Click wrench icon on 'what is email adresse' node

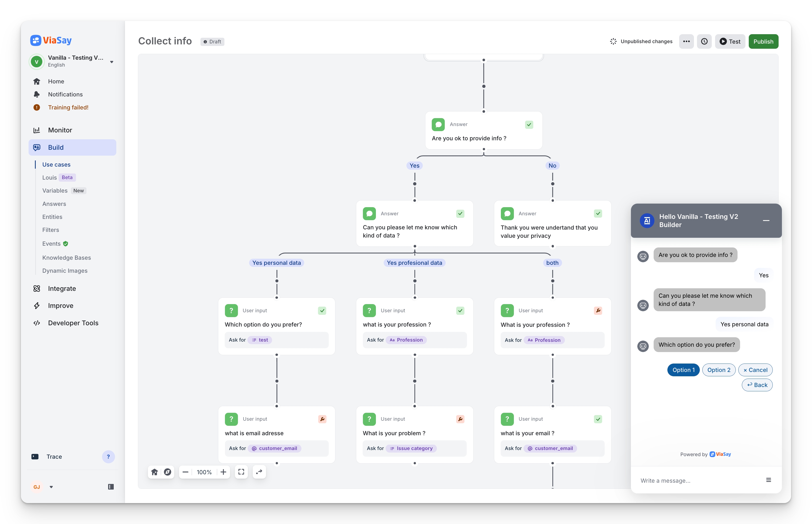(322, 419)
